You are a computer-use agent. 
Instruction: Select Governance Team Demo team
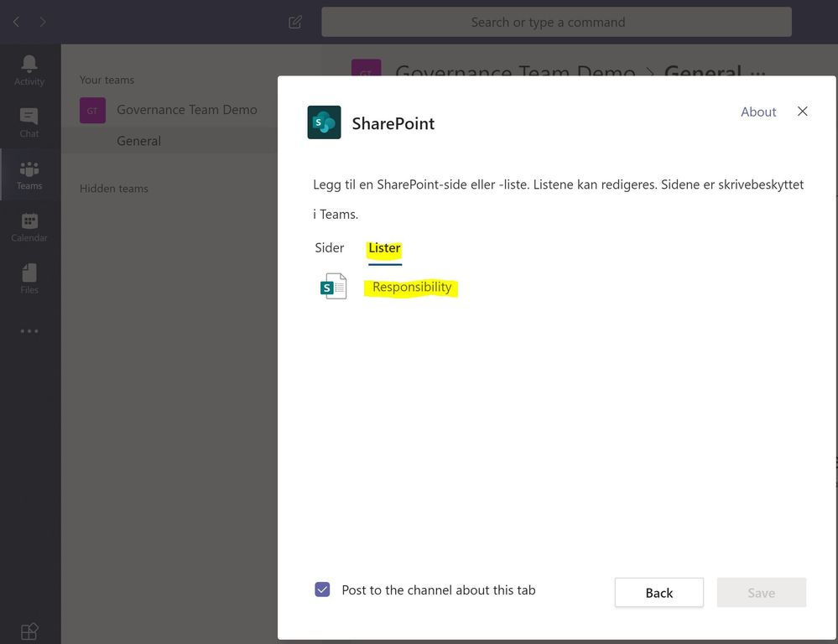[x=186, y=110]
